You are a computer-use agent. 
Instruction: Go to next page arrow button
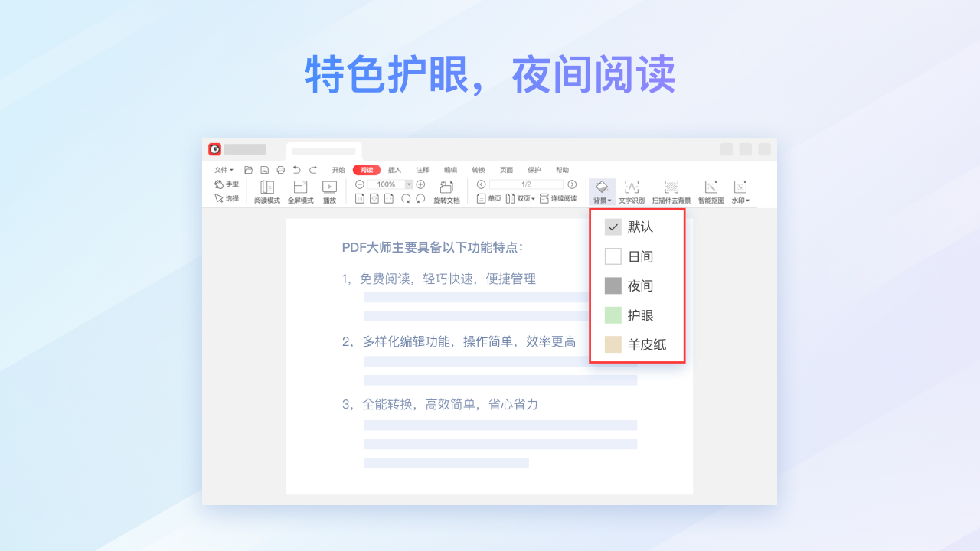click(x=572, y=184)
